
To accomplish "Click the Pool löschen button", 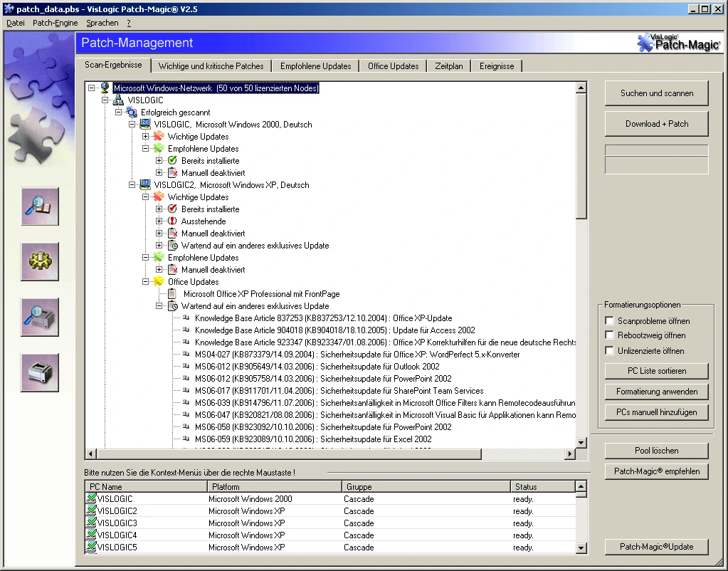I will click(657, 450).
